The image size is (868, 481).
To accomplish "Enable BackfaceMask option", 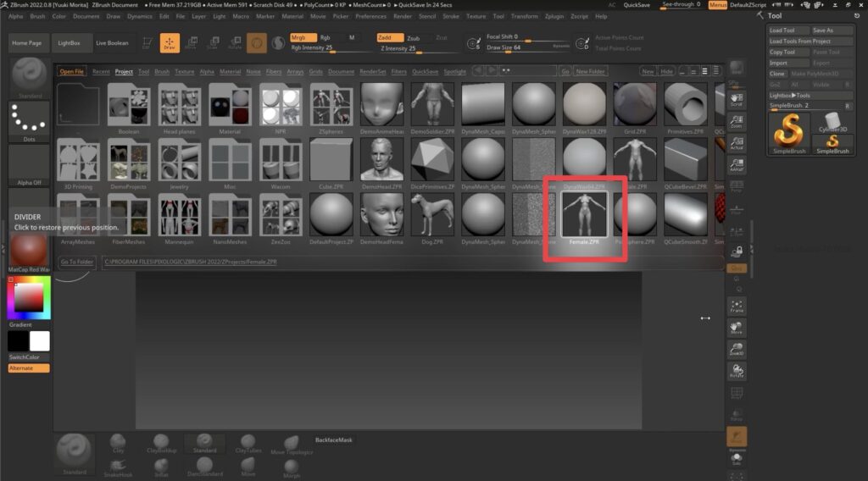I will (x=333, y=440).
